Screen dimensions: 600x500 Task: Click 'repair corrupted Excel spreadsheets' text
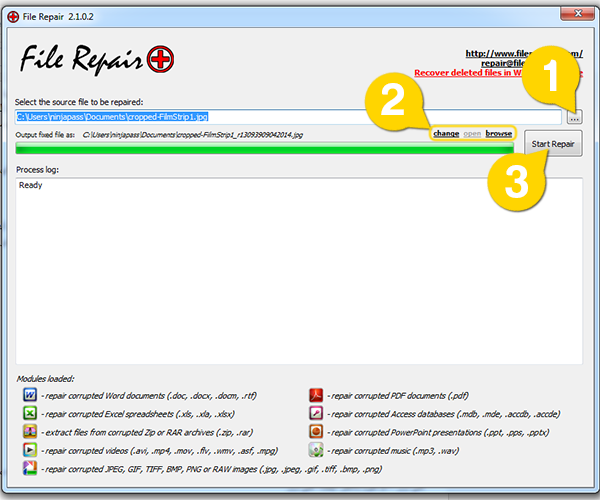(x=138, y=414)
